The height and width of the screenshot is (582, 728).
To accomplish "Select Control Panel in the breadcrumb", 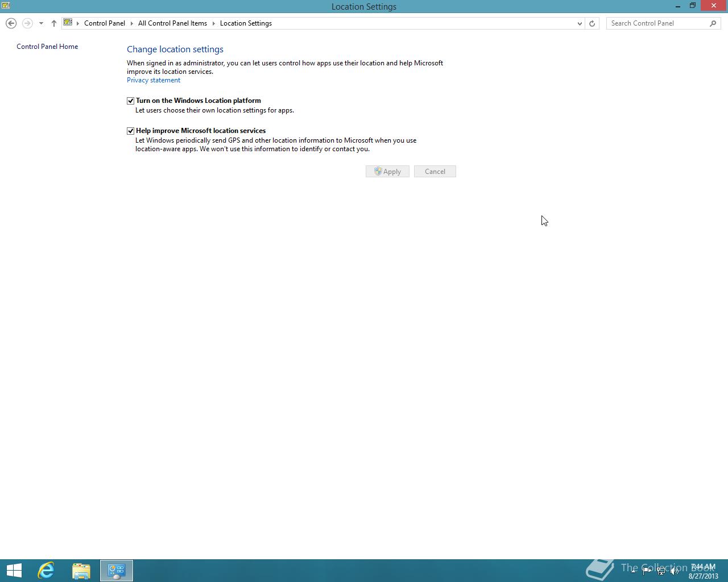I will (105, 23).
